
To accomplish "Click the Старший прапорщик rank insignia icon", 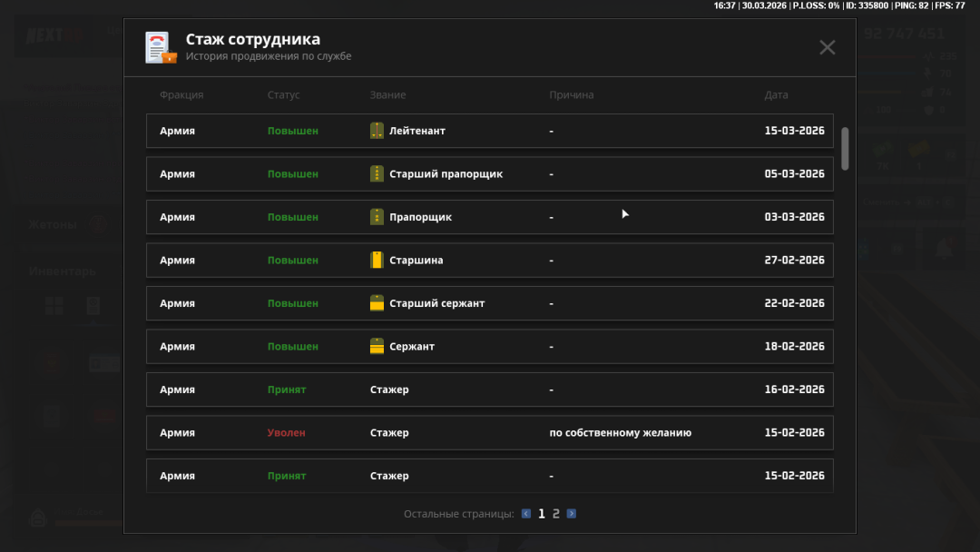I will click(x=377, y=174).
